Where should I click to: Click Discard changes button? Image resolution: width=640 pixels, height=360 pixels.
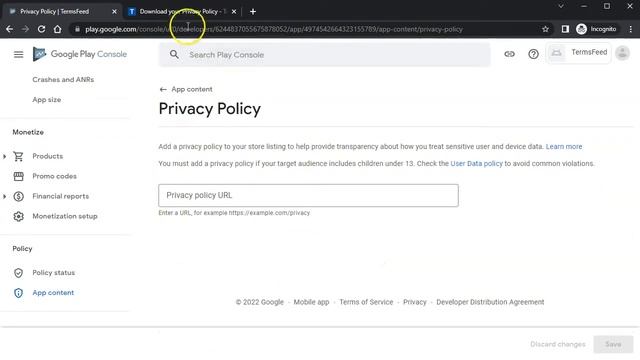click(558, 344)
